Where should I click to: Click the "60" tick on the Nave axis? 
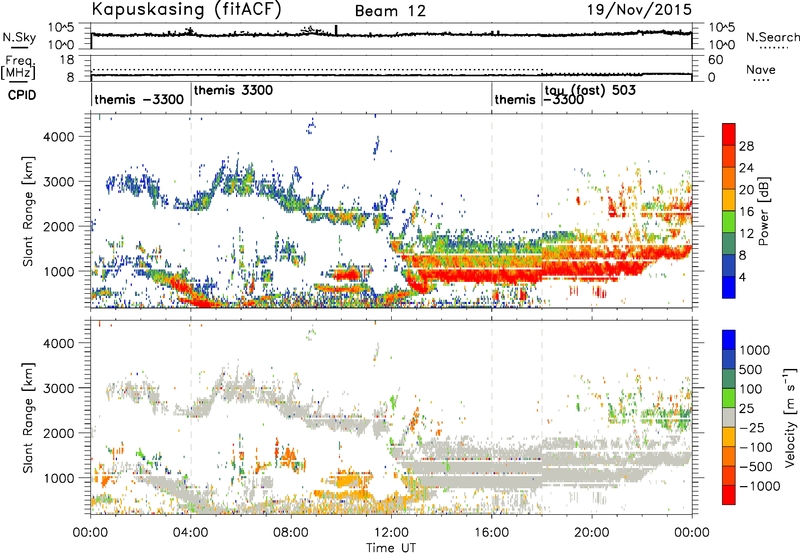tap(715, 60)
